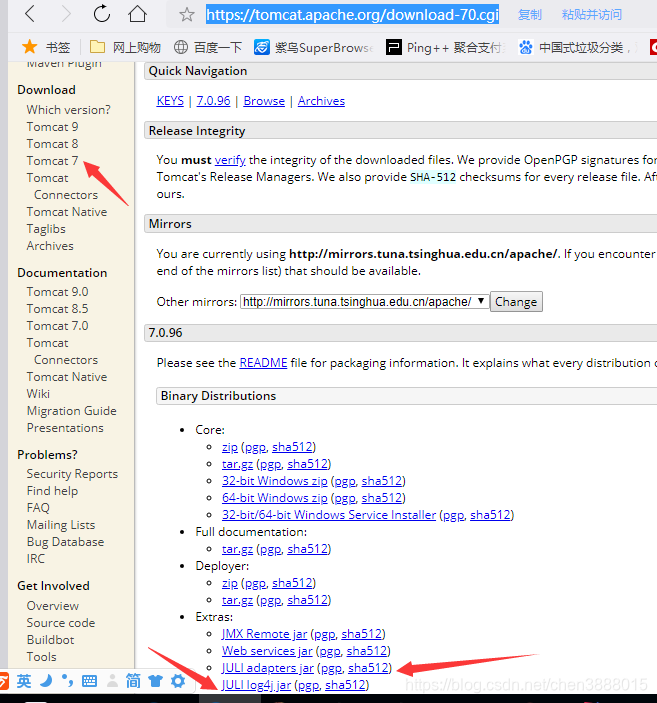Switch input method language 英 icon
The height and width of the screenshot is (703, 657).
tap(24, 681)
